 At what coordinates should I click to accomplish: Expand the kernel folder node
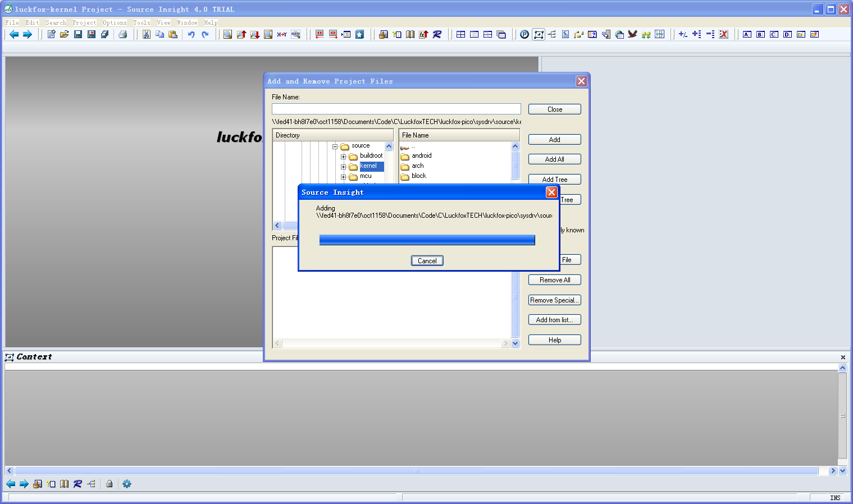pyautogui.click(x=344, y=167)
